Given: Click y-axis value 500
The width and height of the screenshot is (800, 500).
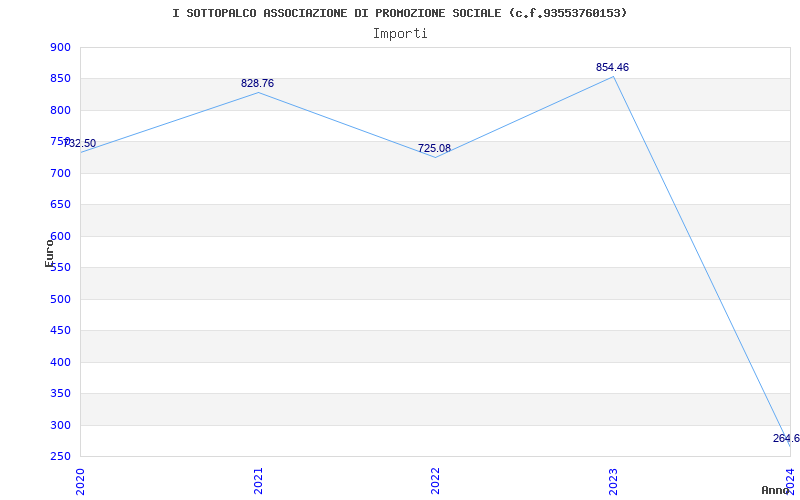Looking at the screenshot, I should click(61, 299).
